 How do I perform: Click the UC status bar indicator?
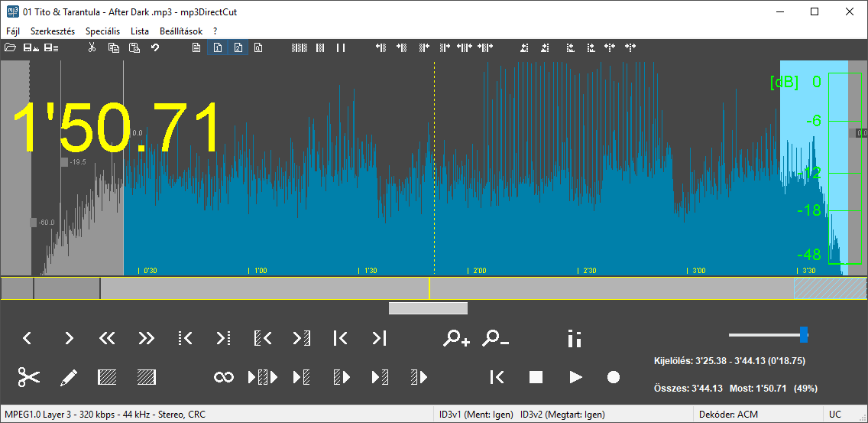click(x=834, y=414)
